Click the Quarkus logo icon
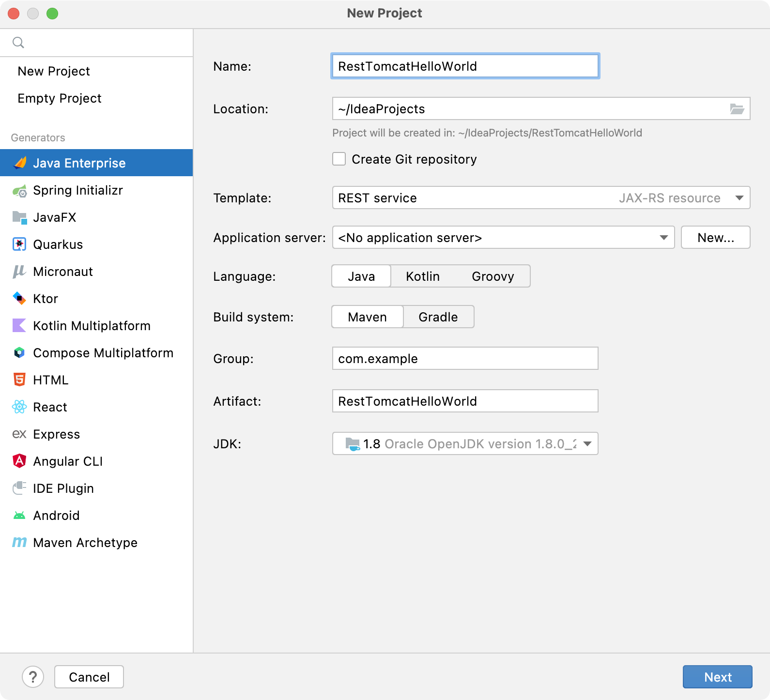The height and width of the screenshot is (700, 770). click(x=19, y=244)
